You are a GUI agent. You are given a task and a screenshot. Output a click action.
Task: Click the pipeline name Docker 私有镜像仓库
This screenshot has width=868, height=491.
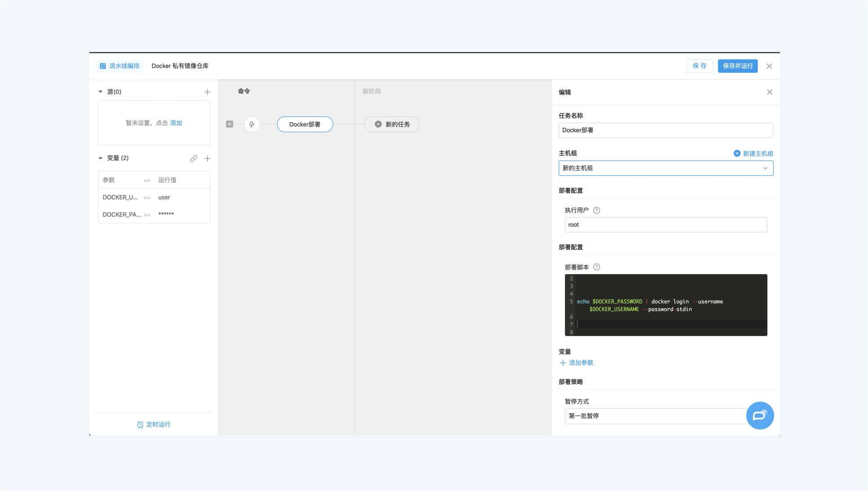pyautogui.click(x=180, y=66)
